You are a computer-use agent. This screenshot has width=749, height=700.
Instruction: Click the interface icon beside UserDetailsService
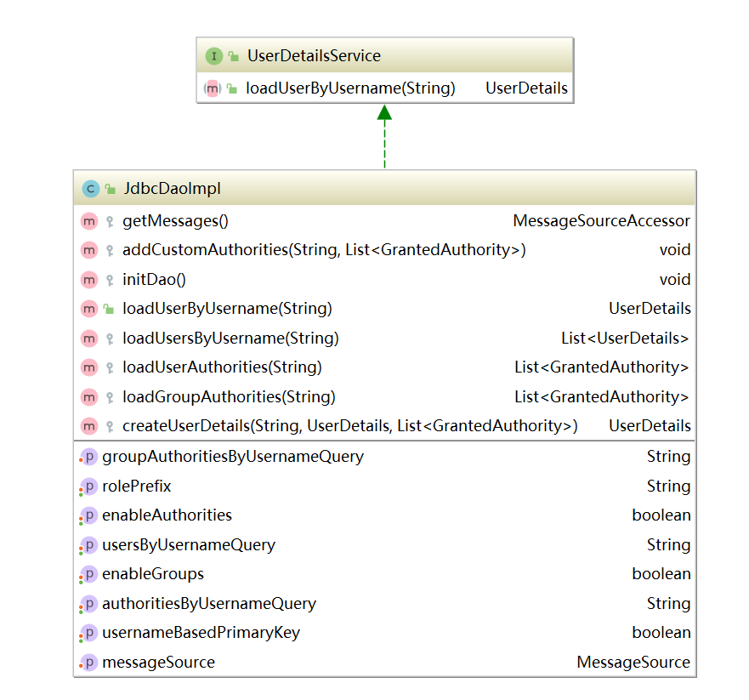click(212, 55)
